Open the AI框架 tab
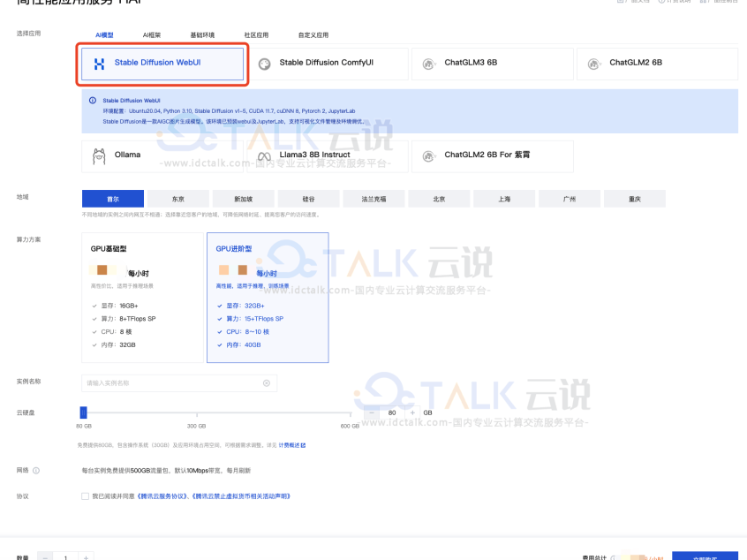 point(152,35)
